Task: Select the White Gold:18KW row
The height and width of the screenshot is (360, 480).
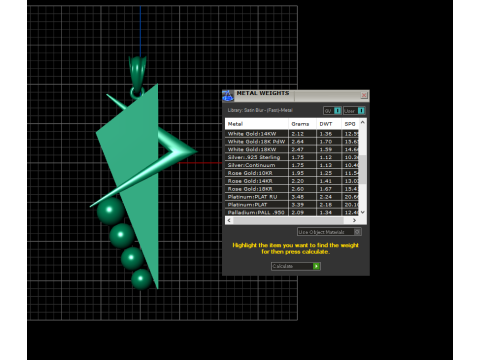Action: point(292,149)
